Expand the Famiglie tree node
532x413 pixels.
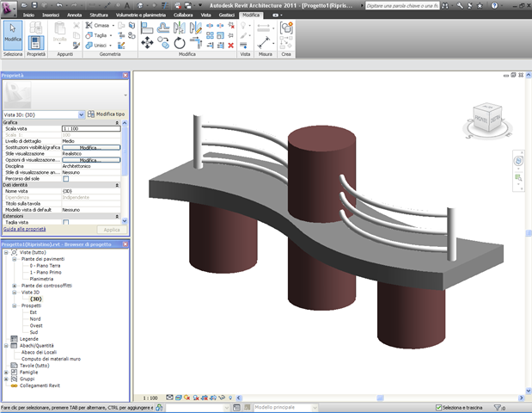(7, 371)
